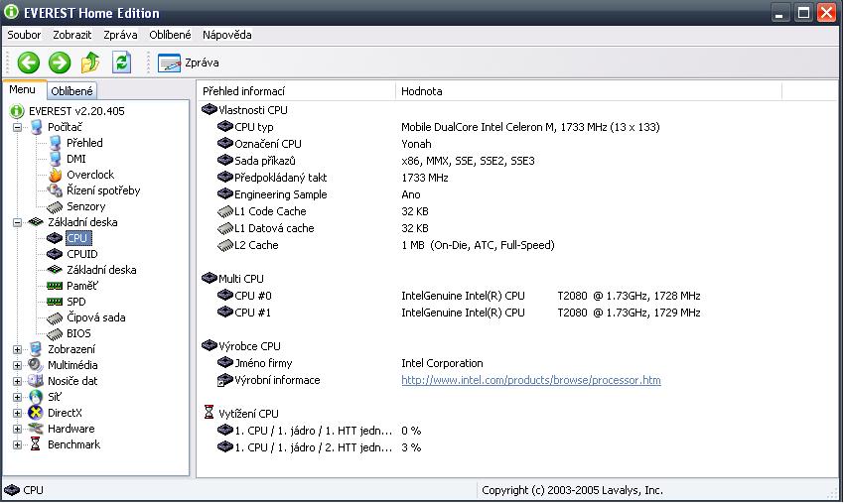This screenshot has height=504, width=844.
Task: Open the Oblíbené menu in menu bar
Action: [170, 35]
